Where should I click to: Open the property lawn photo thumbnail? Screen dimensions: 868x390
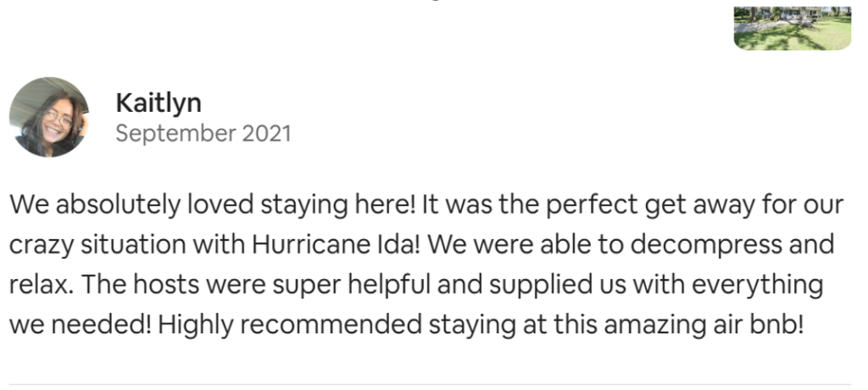click(793, 28)
